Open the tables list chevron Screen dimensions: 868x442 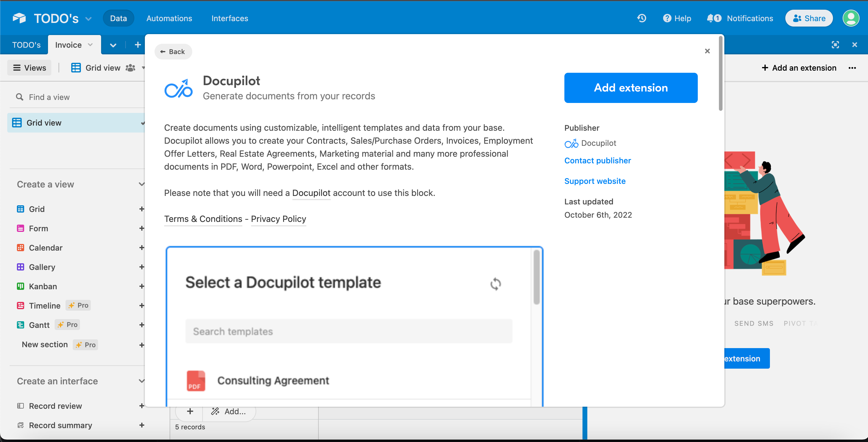pos(113,45)
